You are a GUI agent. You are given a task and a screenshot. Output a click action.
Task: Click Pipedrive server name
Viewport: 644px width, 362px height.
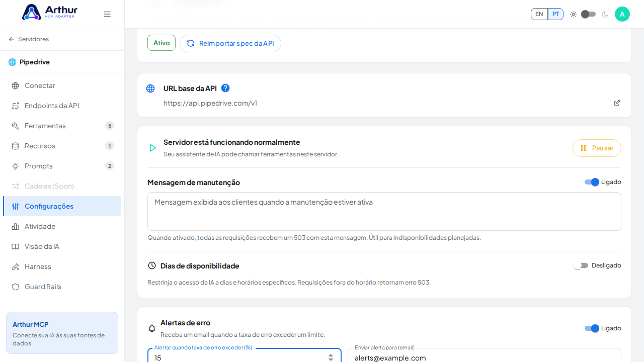35,62
